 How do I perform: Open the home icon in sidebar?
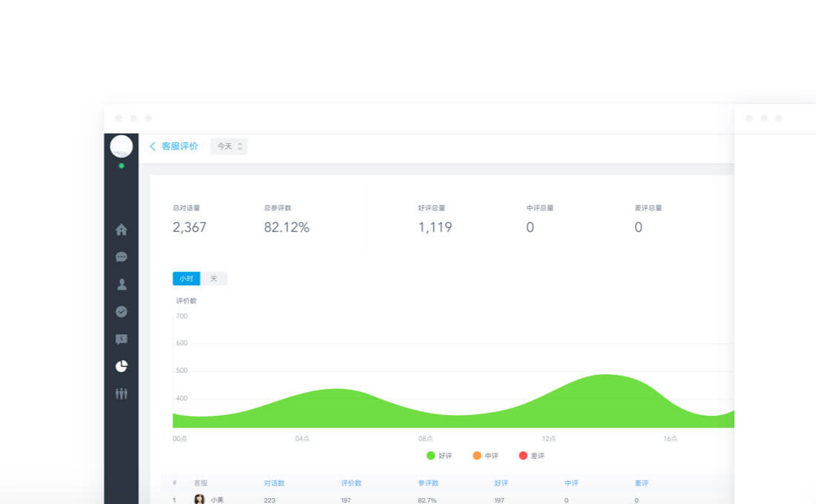pyautogui.click(x=122, y=230)
